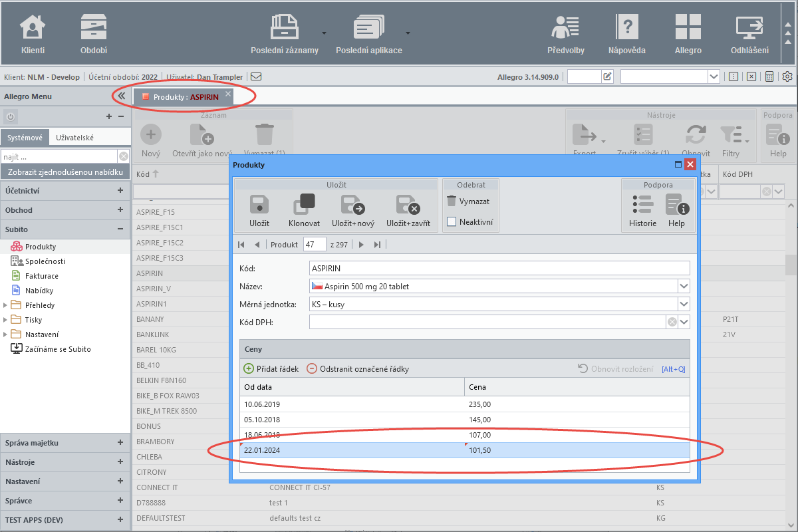Click Přidat řádek button

click(271, 368)
